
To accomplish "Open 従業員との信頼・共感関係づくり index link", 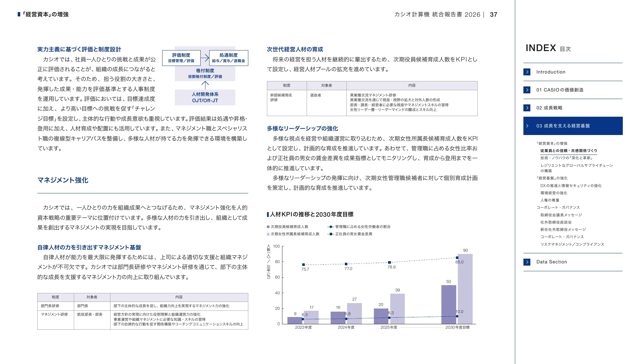I will (569, 151).
